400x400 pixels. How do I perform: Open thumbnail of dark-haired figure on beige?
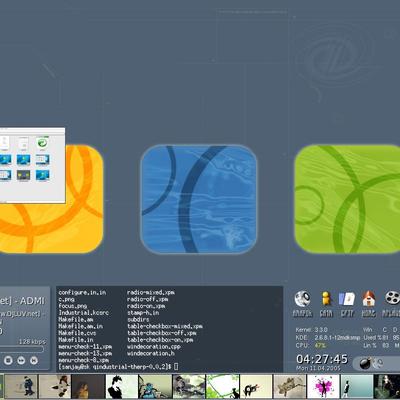pos(55,386)
